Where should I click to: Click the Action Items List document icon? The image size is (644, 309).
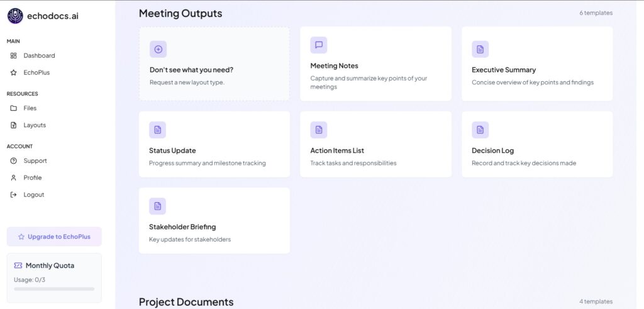pyautogui.click(x=319, y=130)
